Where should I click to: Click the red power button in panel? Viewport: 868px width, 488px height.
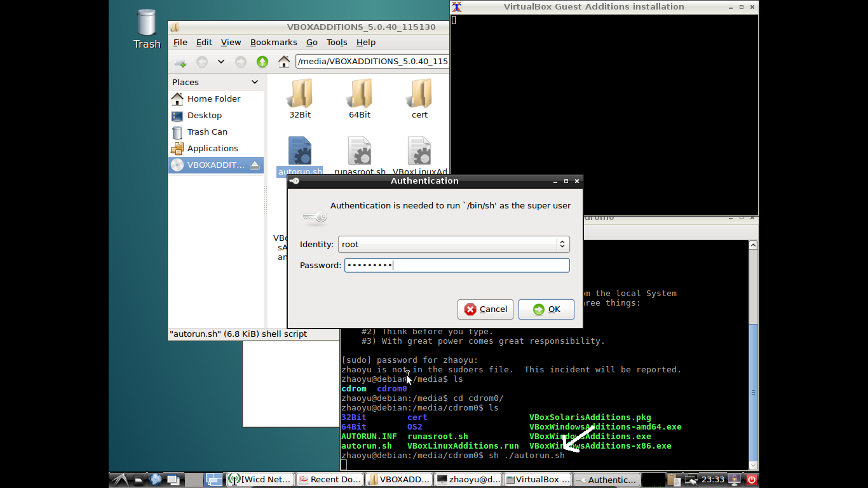tap(751, 480)
